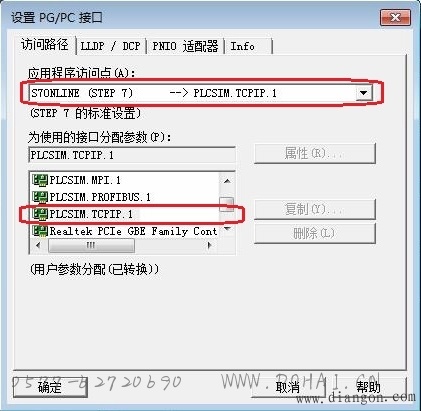
Task: Open the PNIO 适配器 tab
Action: [x=185, y=46]
